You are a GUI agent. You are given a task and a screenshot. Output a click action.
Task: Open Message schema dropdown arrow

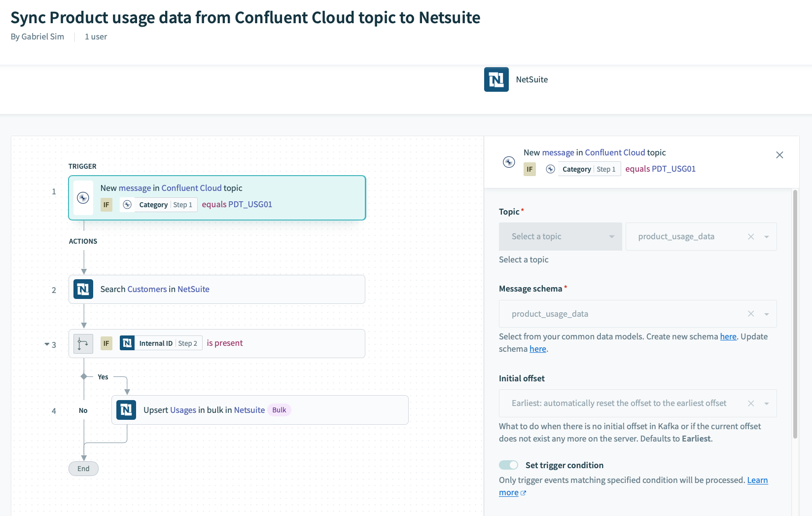click(x=767, y=314)
